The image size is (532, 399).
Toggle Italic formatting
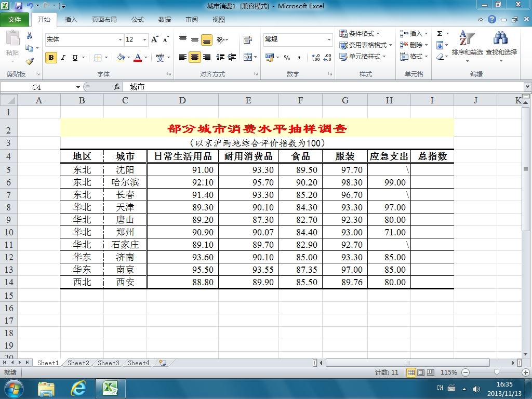coord(63,58)
